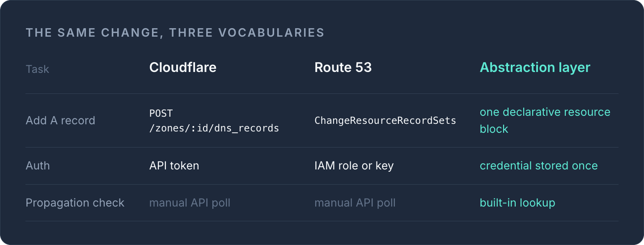The image size is (644, 245).
Task: Select the "built-in lookup" cell
Action: (x=517, y=203)
